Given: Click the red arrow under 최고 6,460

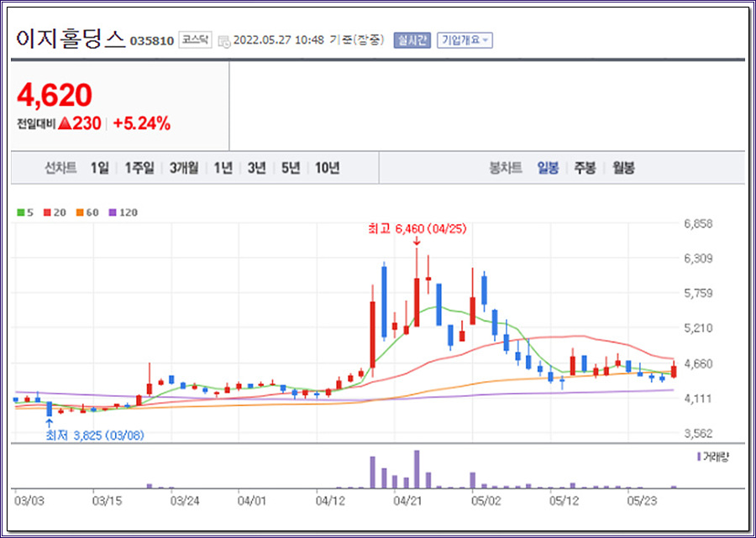Looking at the screenshot, I should click(x=416, y=242).
